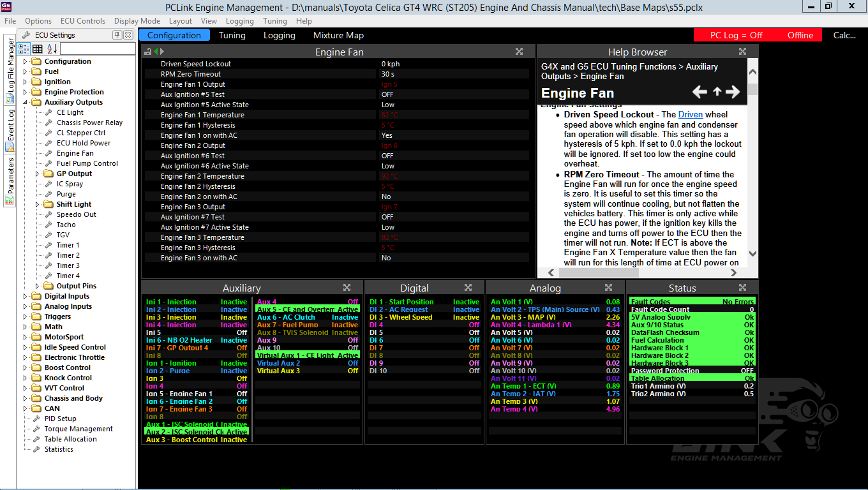
Task: Go to next settings with grey right arrow
Action: point(162,52)
